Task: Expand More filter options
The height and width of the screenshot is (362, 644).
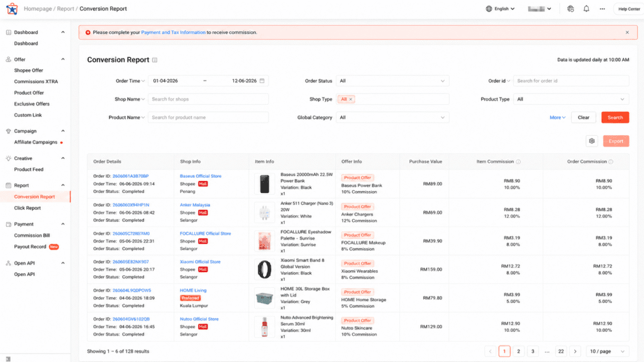Action: (557, 118)
